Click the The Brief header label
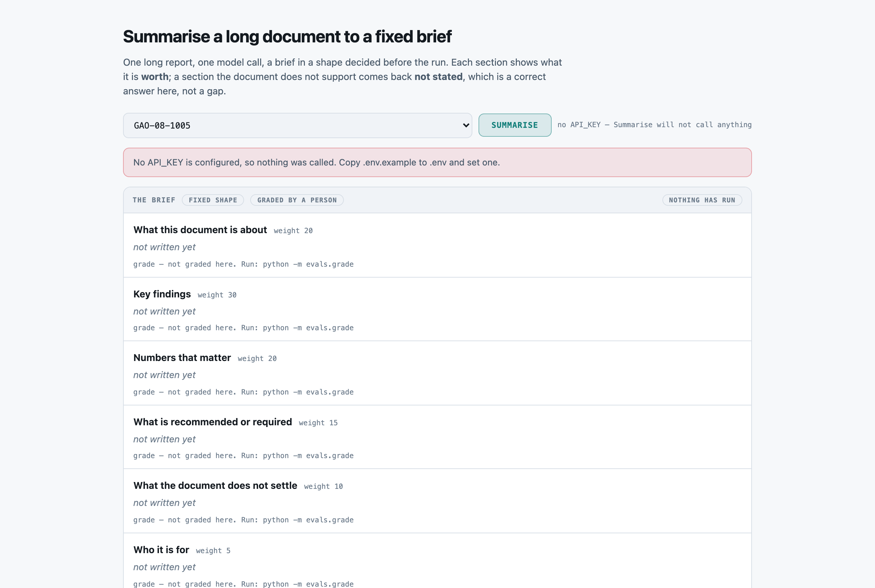Screen dimensions: 875x588 154,200
